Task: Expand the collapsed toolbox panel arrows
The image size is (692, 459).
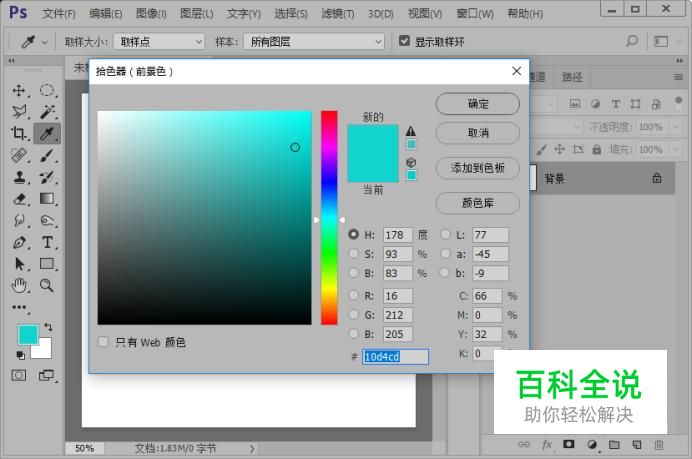Action: [x=11, y=60]
